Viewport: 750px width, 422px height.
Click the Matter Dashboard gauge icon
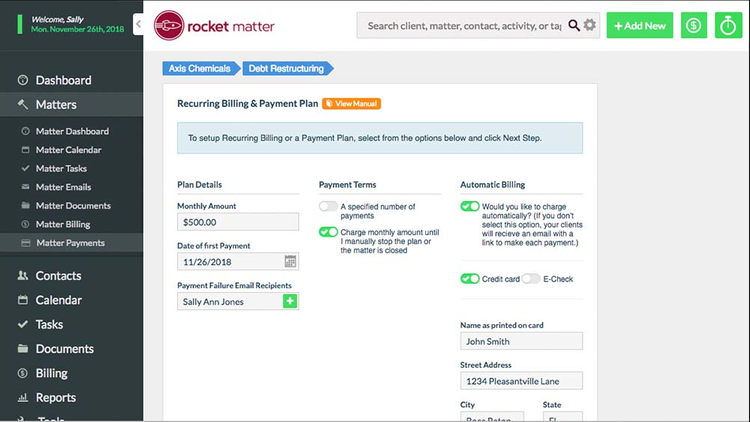click(25, 131)
